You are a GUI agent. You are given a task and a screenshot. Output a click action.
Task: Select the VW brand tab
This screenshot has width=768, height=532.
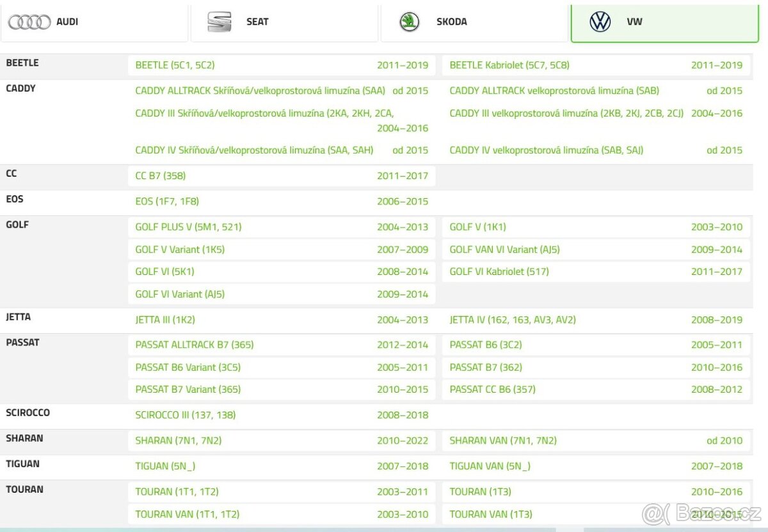pyautogui.click(x=634, y=22)
